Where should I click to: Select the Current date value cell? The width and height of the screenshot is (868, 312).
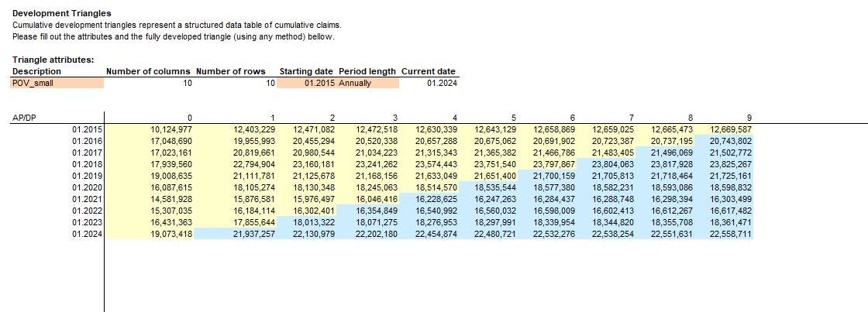(x=428, y=83)
